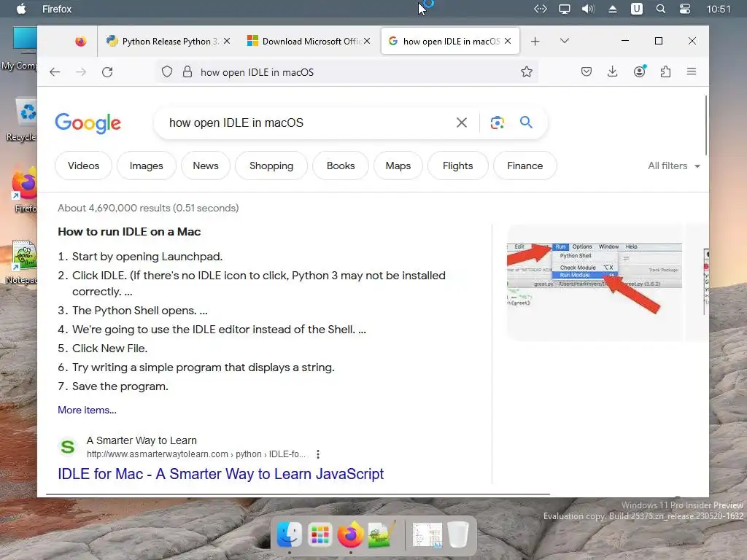Filter results by Books

tap(341, 166)
